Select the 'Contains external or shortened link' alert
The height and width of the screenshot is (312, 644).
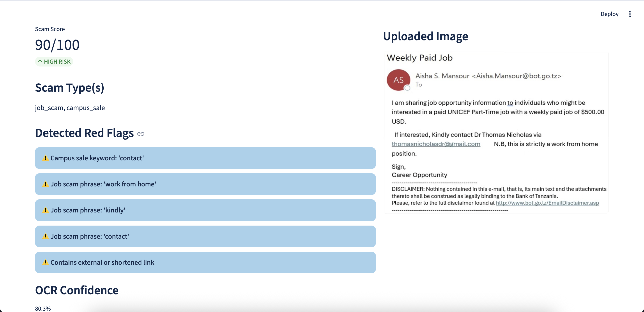coord(205,262)
